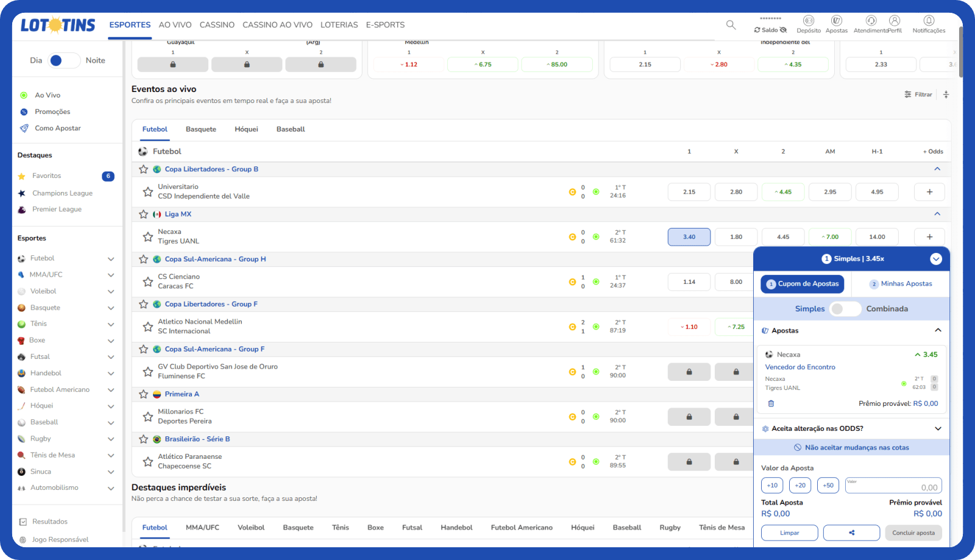
Task: Open the Filtrar option
Action: pyautogui.click(x=918, y=94)
